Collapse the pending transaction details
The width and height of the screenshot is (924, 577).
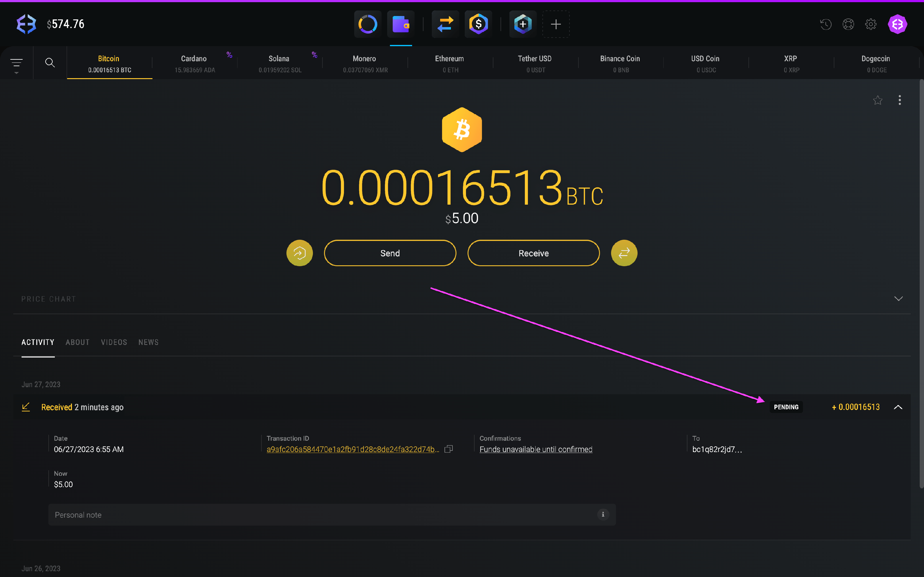coord(898,407)
